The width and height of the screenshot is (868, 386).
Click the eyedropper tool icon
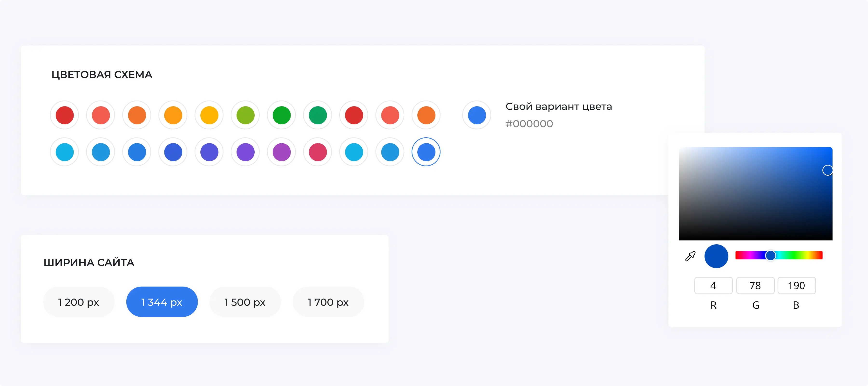point(690,256)
